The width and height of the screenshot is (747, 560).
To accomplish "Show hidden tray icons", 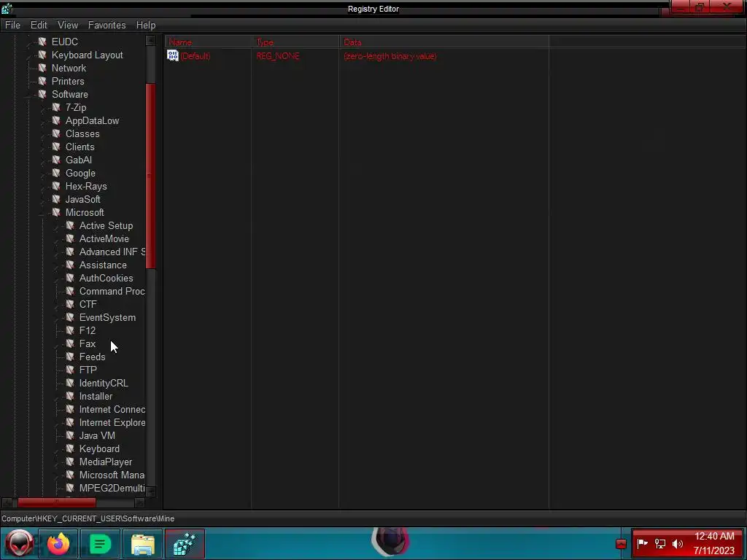I will coord(621,544).
